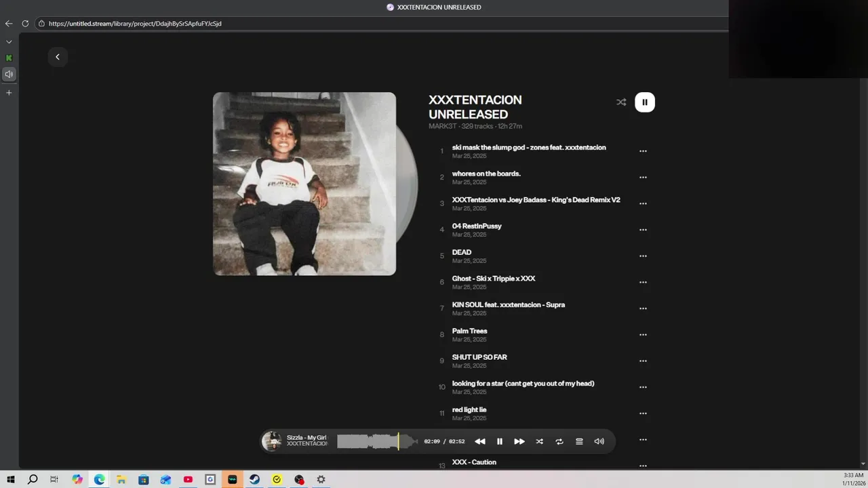Click Sizzla - My Girl now-playing title

coord(307,438)
